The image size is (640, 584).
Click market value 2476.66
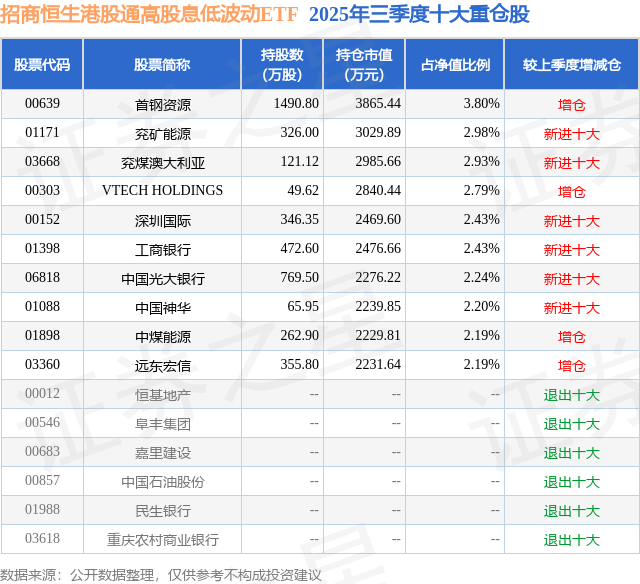378,249
